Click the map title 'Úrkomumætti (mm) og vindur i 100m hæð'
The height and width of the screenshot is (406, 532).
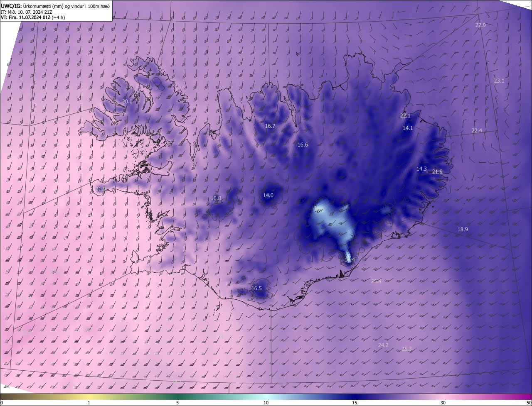66,6
